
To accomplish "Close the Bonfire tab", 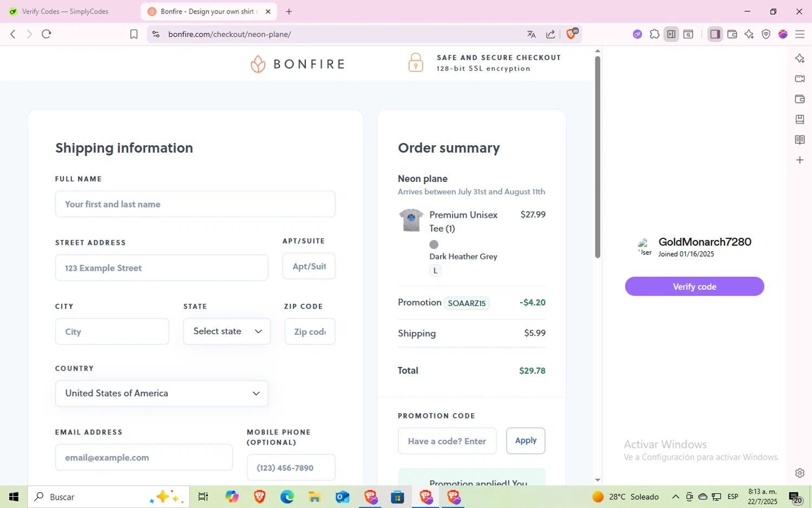I will 268,11.
